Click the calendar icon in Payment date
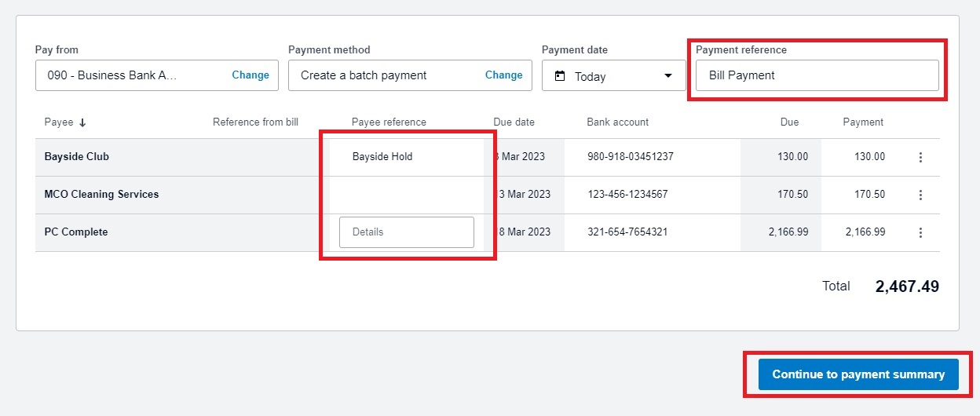Viewport: 980px width, 416px height. click(560, 76)
